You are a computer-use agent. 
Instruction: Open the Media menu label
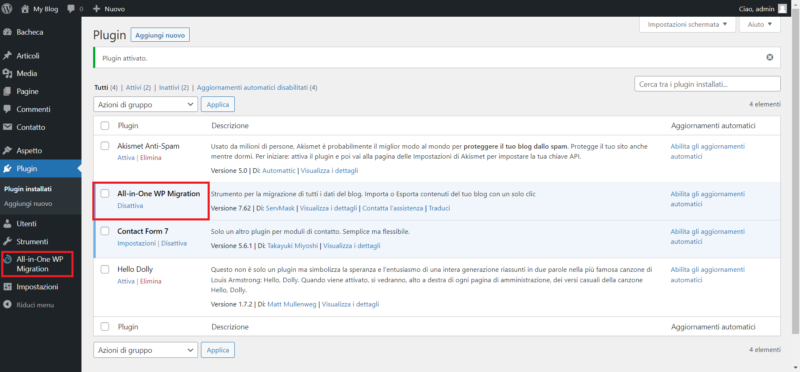27,73
